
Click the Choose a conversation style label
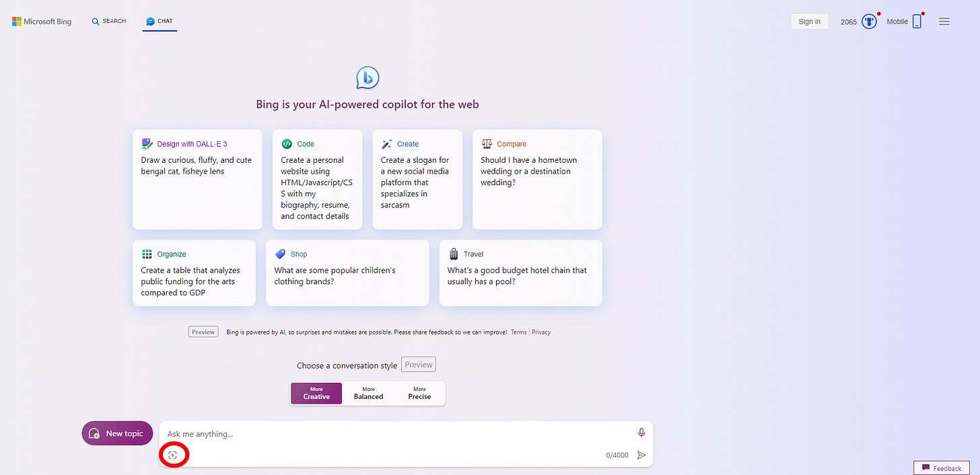(x=347, y=365)
